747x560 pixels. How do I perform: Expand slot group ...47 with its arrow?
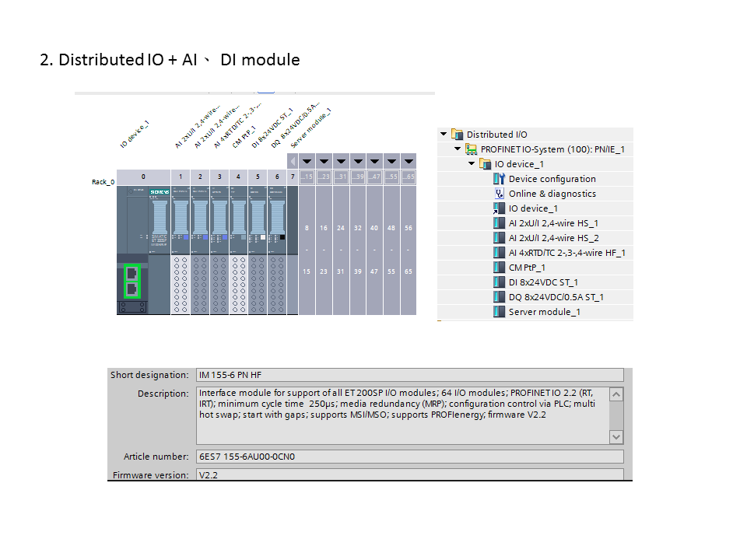pos(374,161)
